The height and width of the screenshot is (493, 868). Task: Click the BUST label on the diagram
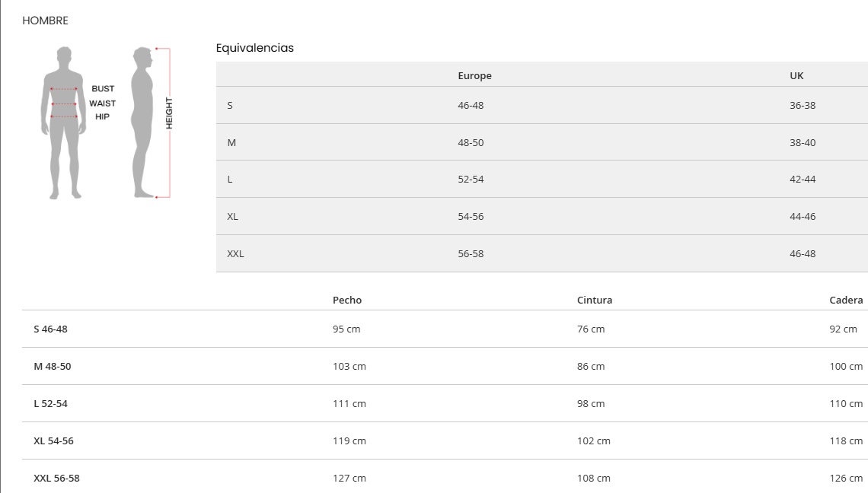click(x=103, y=88)
